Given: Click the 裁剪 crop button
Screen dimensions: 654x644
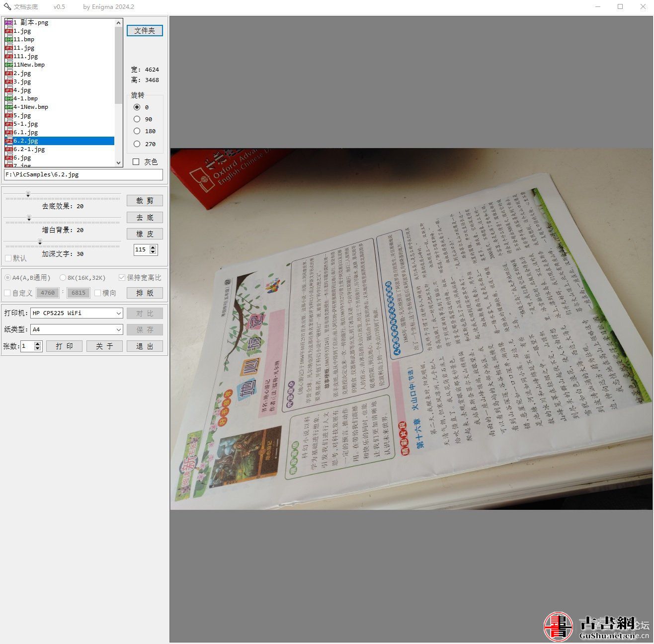Looking at the screenshot, I should [x=145, y=201].
